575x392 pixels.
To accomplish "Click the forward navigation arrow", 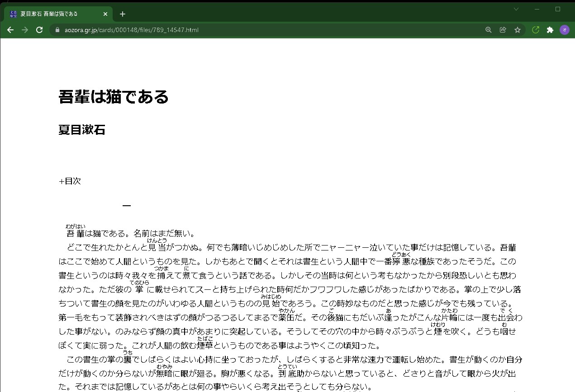I will click(25, 30).
